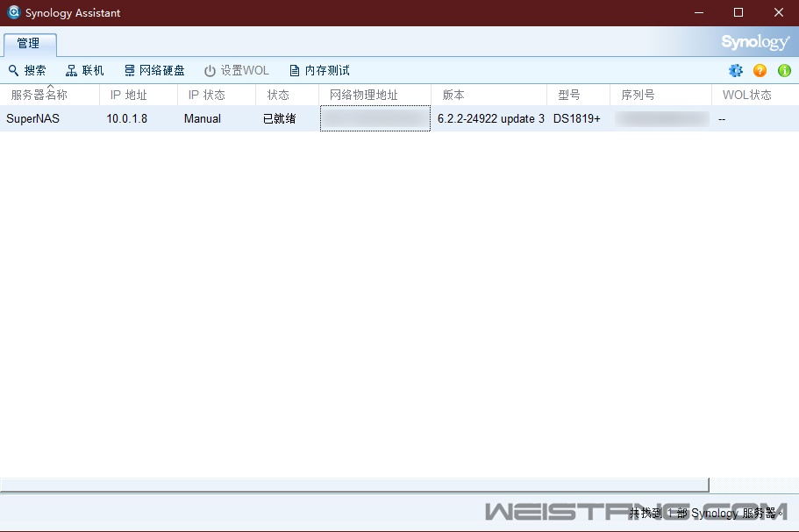Click the green info icon

(x=784, y=71)
